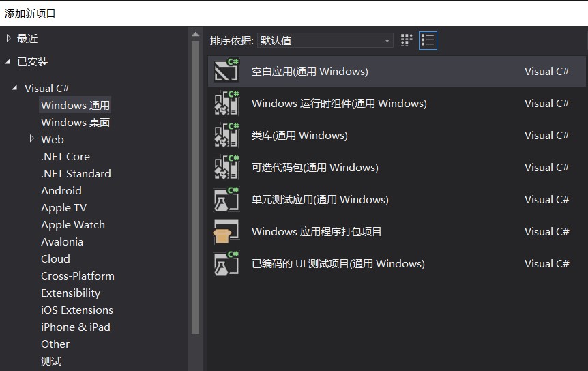Viewport: 588px width, 371px height.
Task: Select the Extensibility category
Action: pos(70,293)
